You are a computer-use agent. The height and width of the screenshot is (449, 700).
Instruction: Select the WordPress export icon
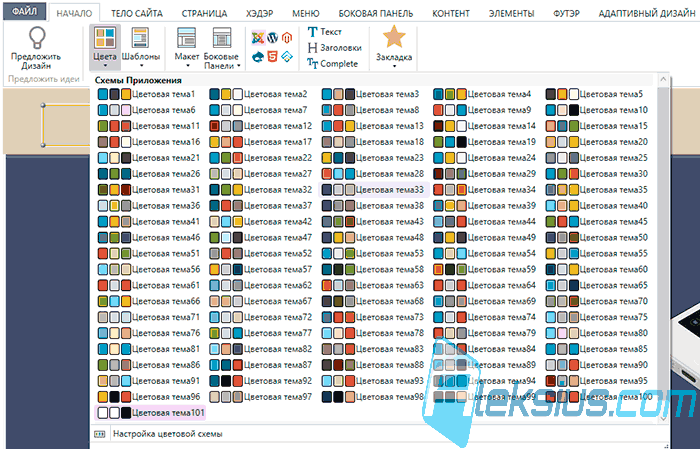[x=273, y=38]
